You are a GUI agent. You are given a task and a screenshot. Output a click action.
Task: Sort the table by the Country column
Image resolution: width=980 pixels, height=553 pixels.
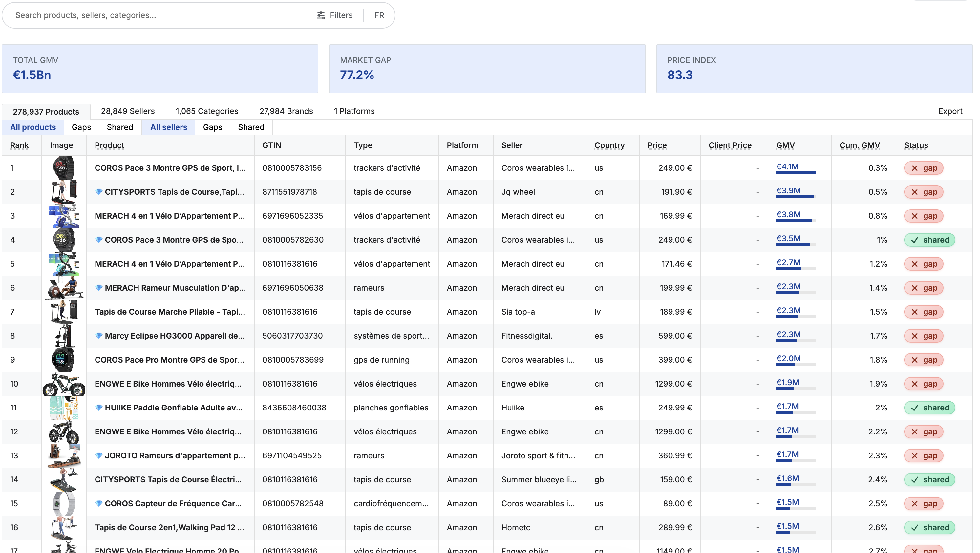point(609,145)
